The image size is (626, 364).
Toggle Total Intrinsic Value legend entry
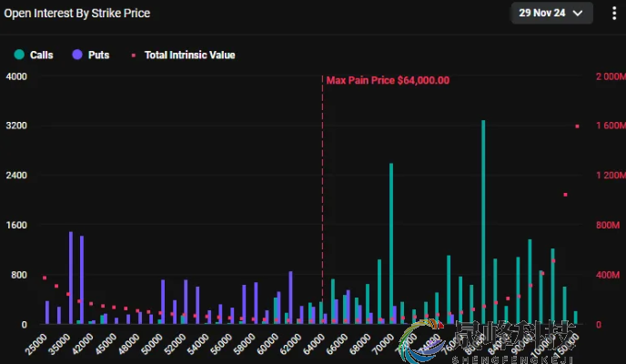pyautogui.click(x=183, y=56)
